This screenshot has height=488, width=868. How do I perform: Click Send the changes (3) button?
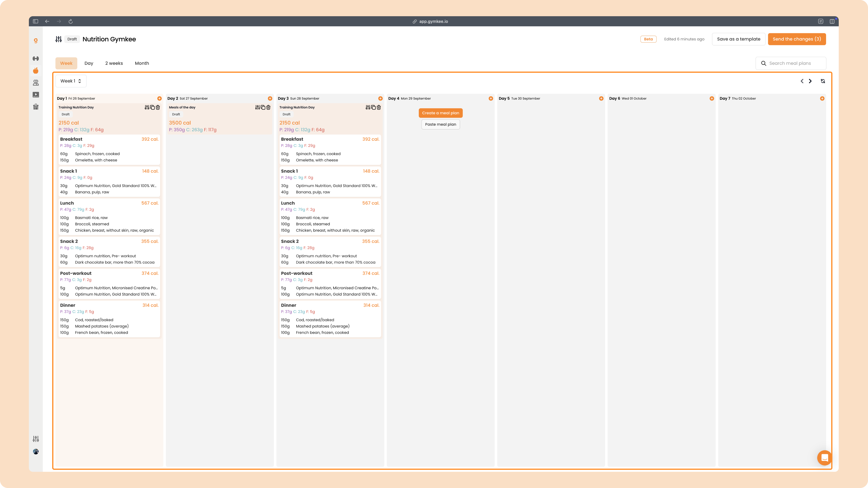tap(797, 39)
